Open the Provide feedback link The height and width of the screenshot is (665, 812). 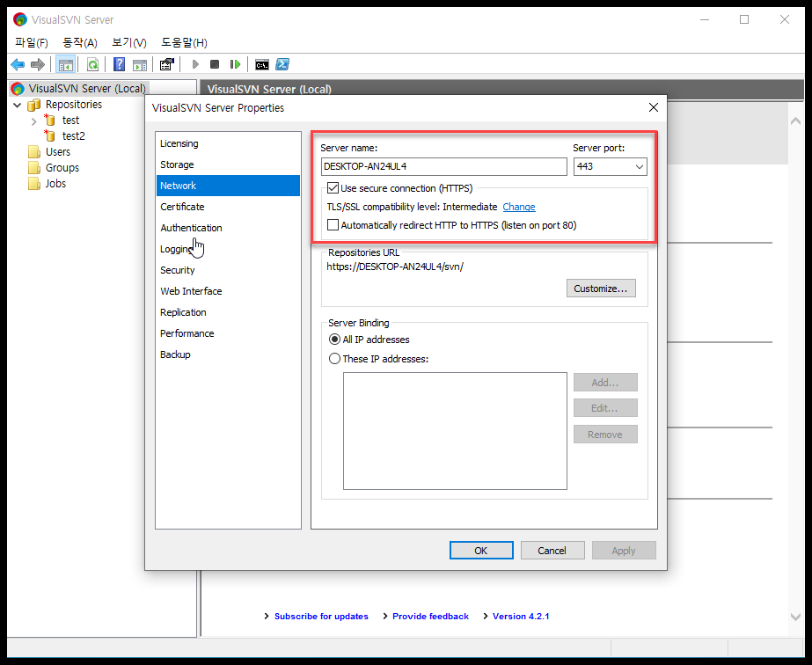click(x=430, y=617)
